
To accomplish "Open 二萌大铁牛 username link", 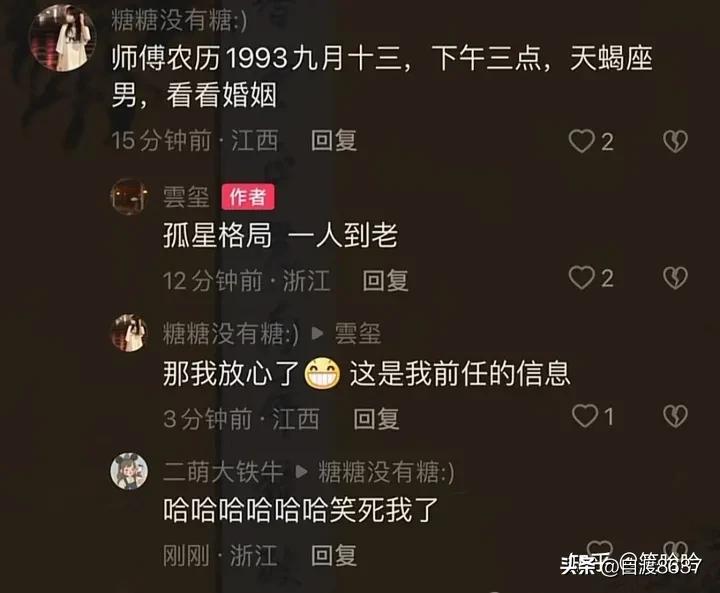I will (223, 472).
